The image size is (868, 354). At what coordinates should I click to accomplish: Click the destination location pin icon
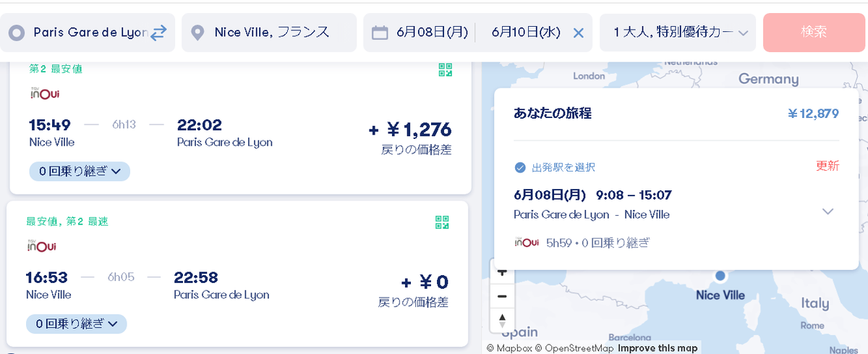coord(197,33)
